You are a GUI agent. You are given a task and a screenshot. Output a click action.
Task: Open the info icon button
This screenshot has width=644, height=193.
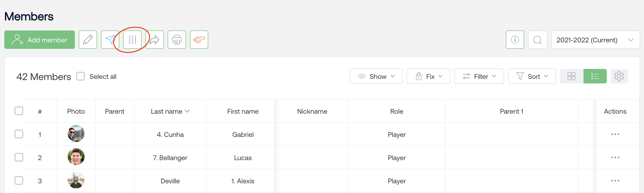[515, 40]
